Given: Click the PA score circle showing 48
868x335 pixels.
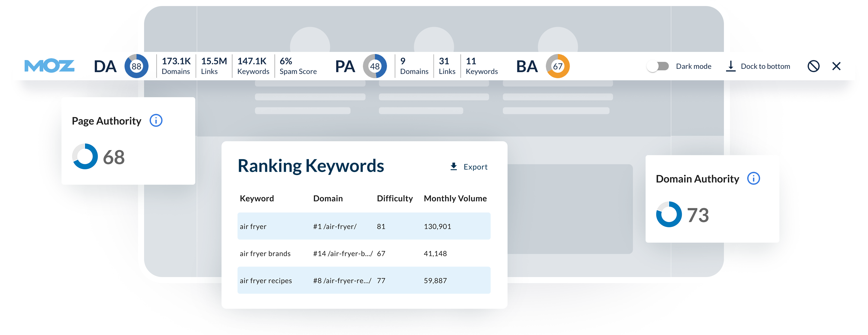Looking at the screenshot, I should 375,66.
